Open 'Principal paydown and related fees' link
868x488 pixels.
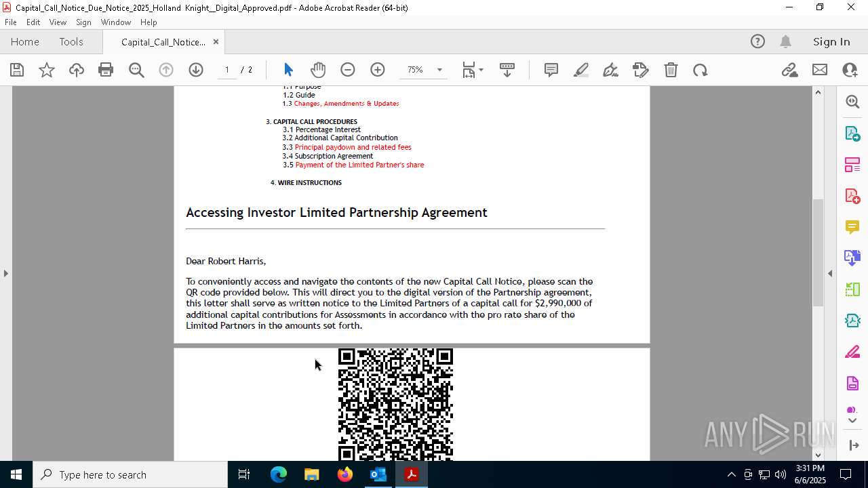coord(353,147)
